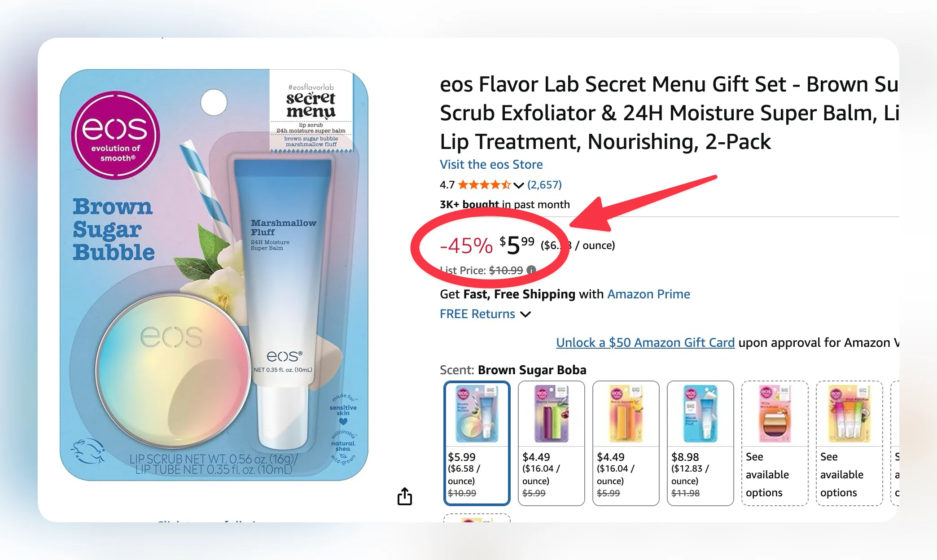Select the $5.99 Brown Sugar Boba scent option

click(477, 443)
